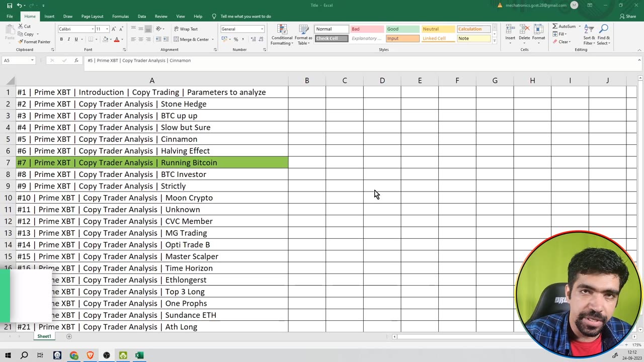Apply the Good cell style

tap(403, 29)
